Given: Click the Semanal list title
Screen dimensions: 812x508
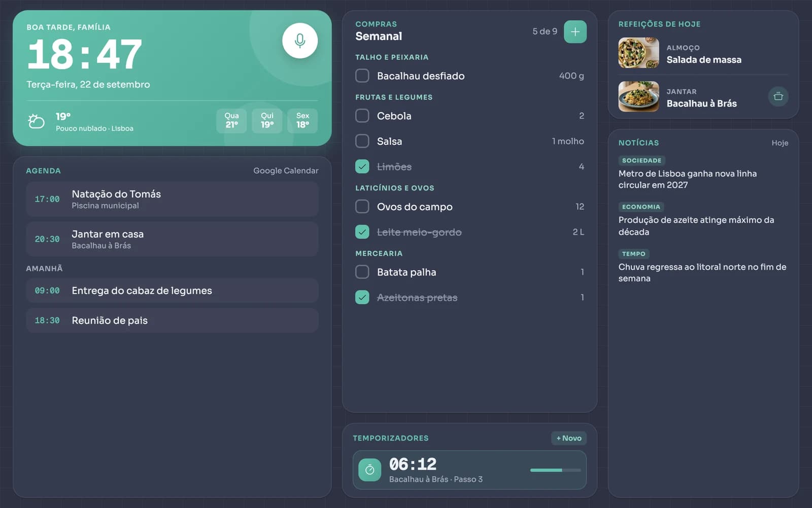Looking at the screenshot, I should coord(379,37).
